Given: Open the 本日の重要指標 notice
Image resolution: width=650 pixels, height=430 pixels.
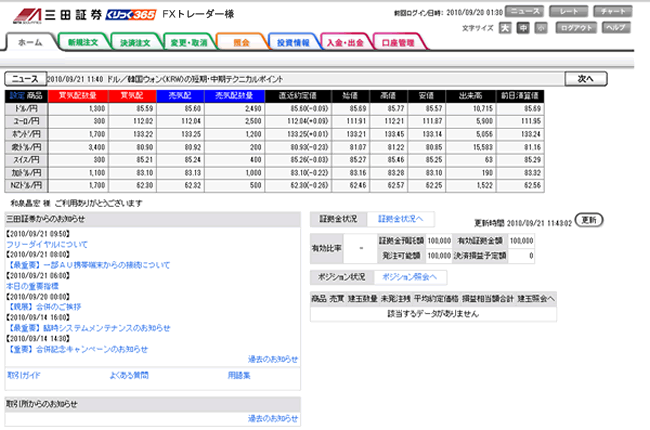Looking at the screenshot, I should tap(32, 286).
